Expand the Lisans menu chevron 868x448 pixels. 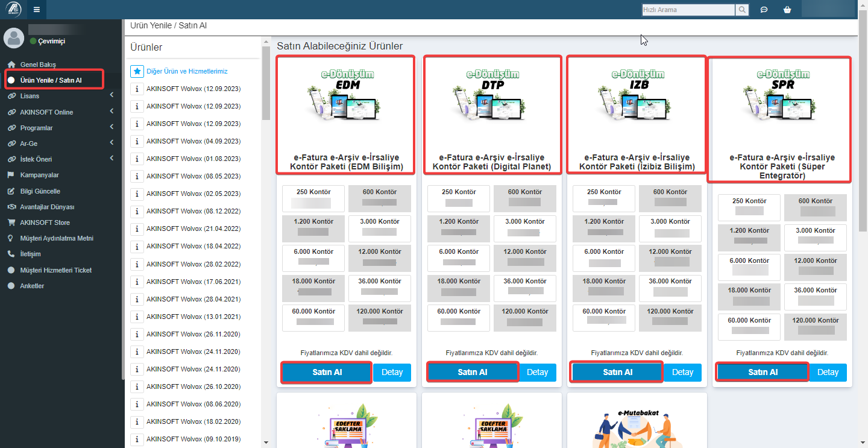tap(112, 96)
